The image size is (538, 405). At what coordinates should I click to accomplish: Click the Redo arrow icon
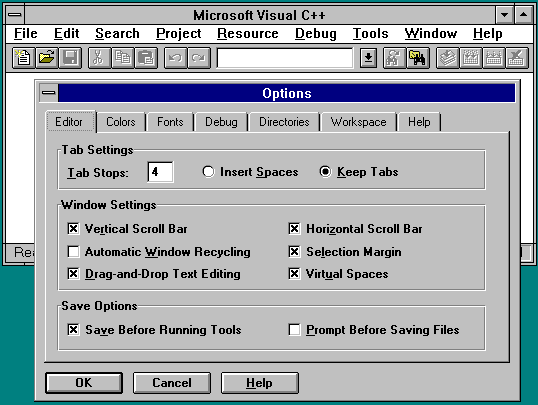pos(199,58)
